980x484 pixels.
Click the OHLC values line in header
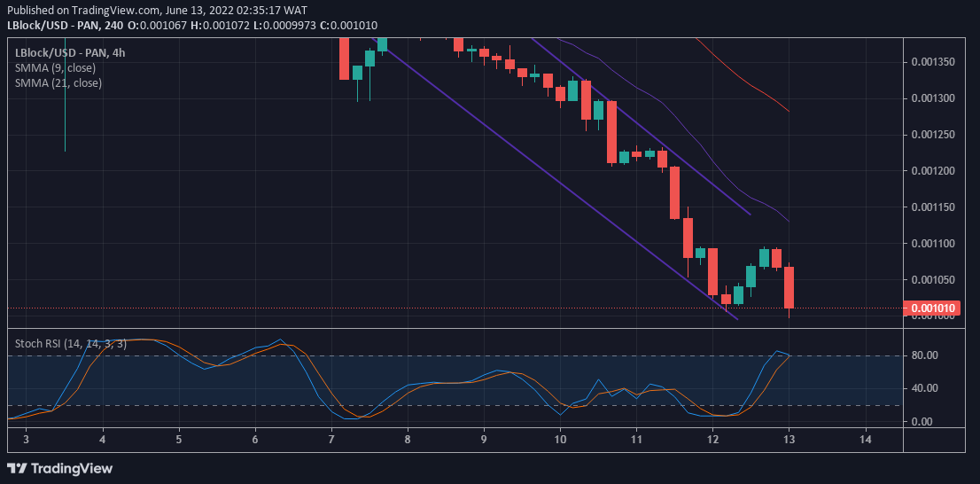253,25
